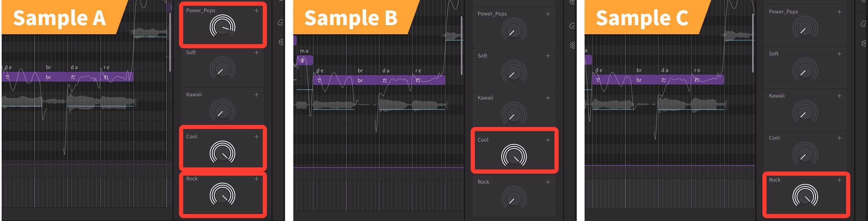
Task: Select the 'ma' note block in Sample B
Action: click(305, 60)
